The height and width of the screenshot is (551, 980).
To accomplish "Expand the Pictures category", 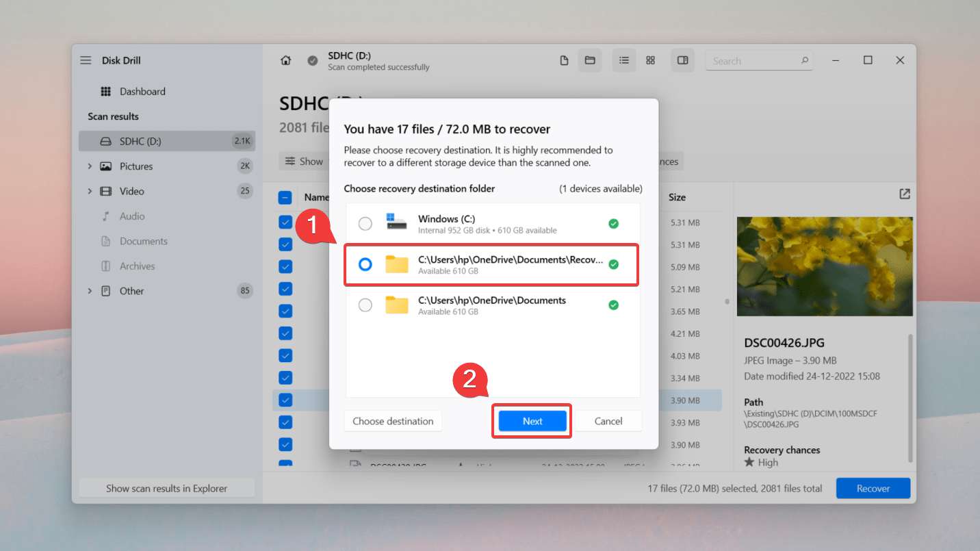I will (x=90, y=166).
